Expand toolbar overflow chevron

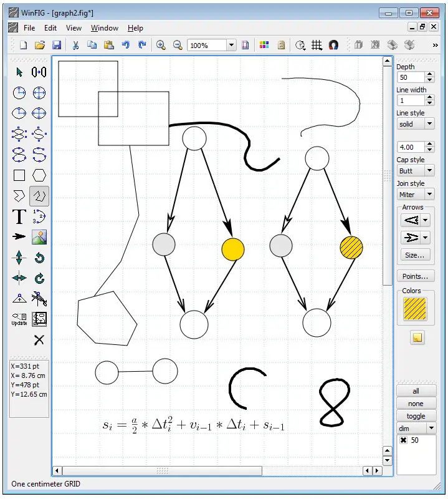(x=435, y=45)
